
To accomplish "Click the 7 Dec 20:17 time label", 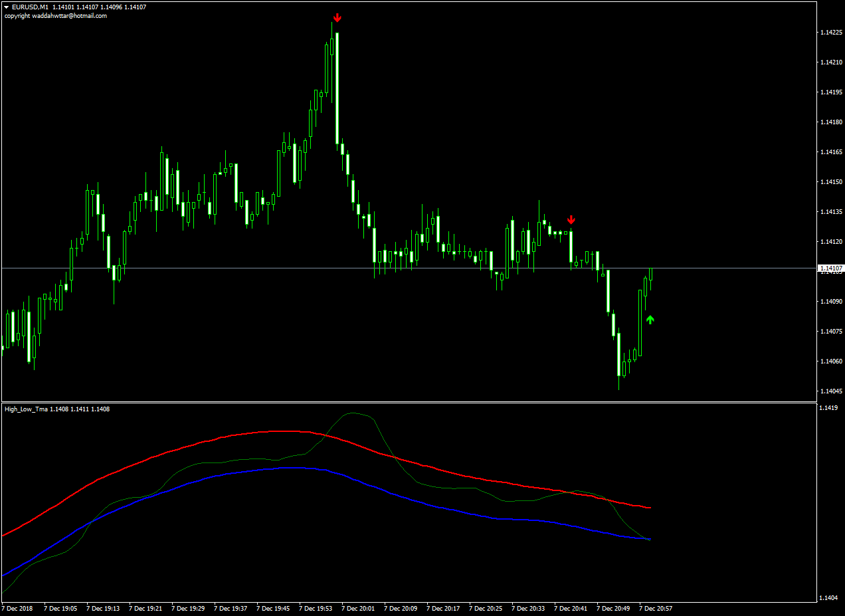I will pyautogui.click(x=443, y=608).
